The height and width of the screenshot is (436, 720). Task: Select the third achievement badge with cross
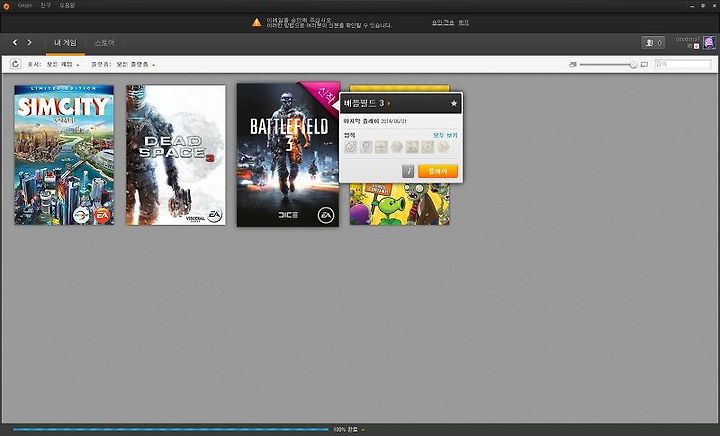[382, 147]
